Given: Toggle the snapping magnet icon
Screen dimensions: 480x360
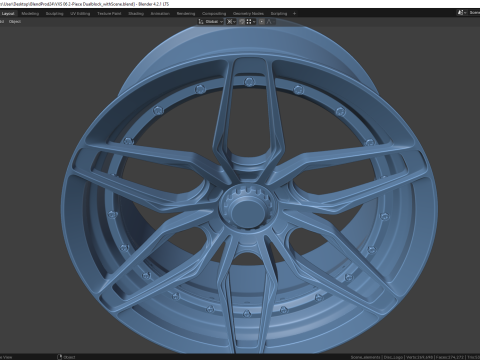Looking at the screenshot, I should click(242, 22).
